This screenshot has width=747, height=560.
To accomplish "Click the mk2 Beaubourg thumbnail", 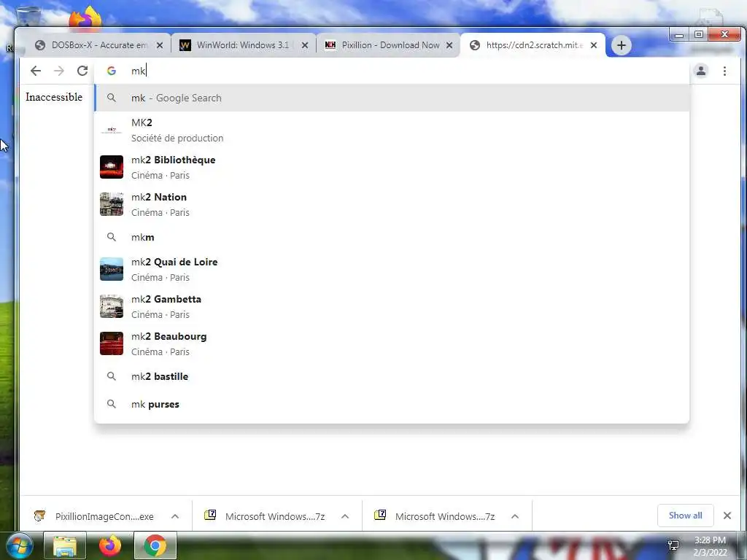I will pos(112,343).
